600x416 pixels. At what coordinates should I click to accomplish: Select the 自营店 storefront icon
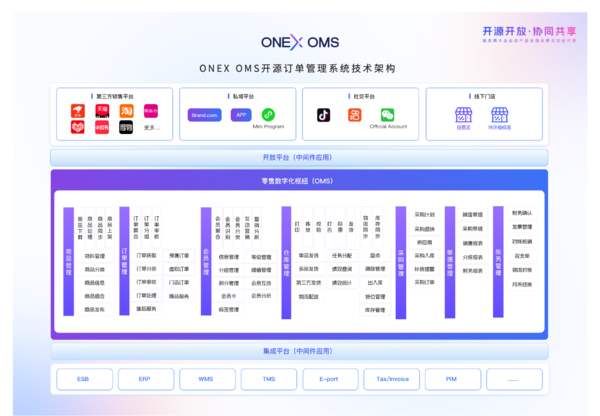(463, 115)
